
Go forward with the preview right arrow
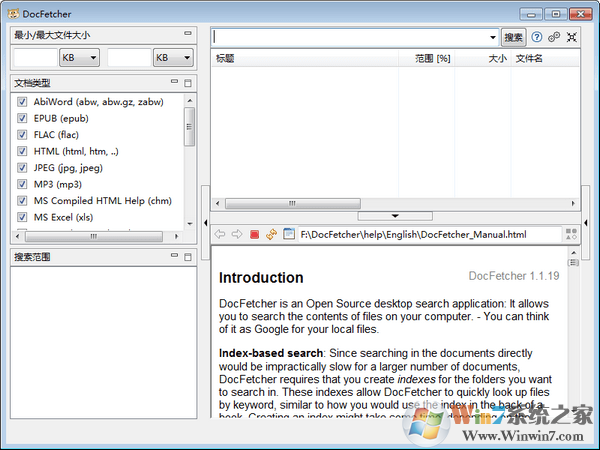pos(237,234)
